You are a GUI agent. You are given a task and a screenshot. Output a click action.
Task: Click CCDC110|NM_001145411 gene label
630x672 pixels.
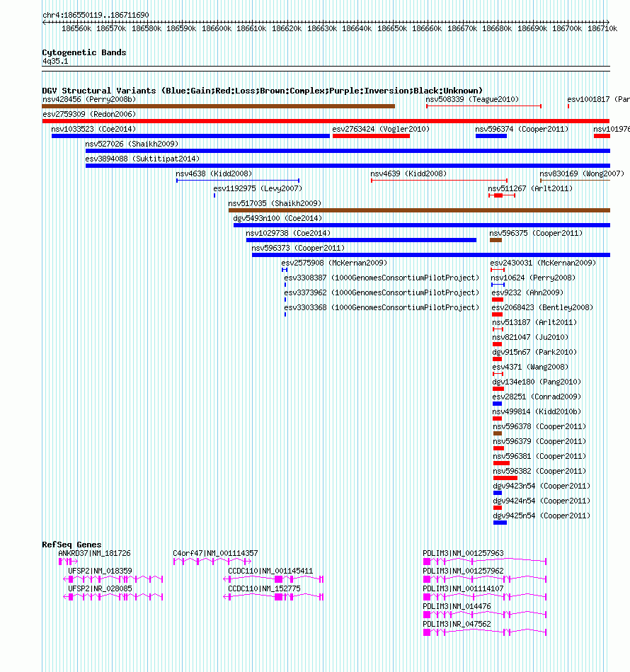[270, 571]
